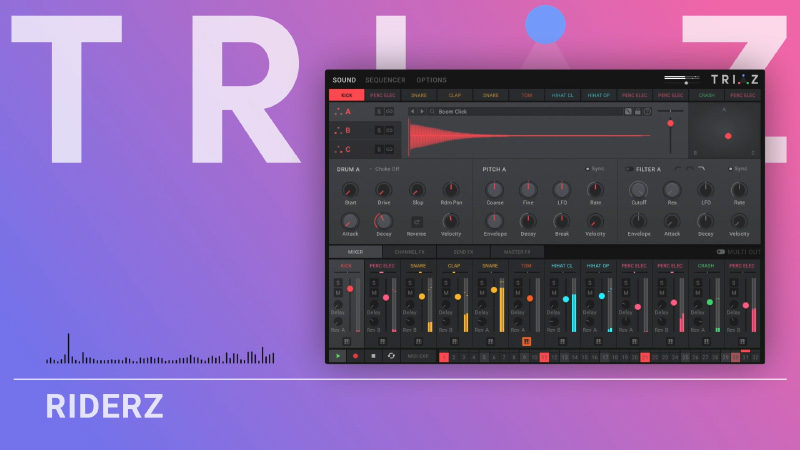
Task: Select layer C row
Action: pos(365,149)
